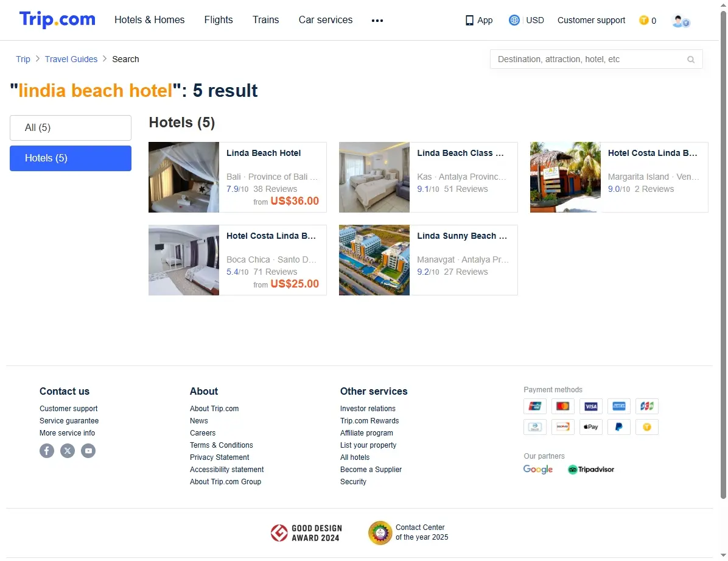Click the Good Design Award 2024 badge
Image resolution: width=728 pixels, height=561 pixels.
306,532
